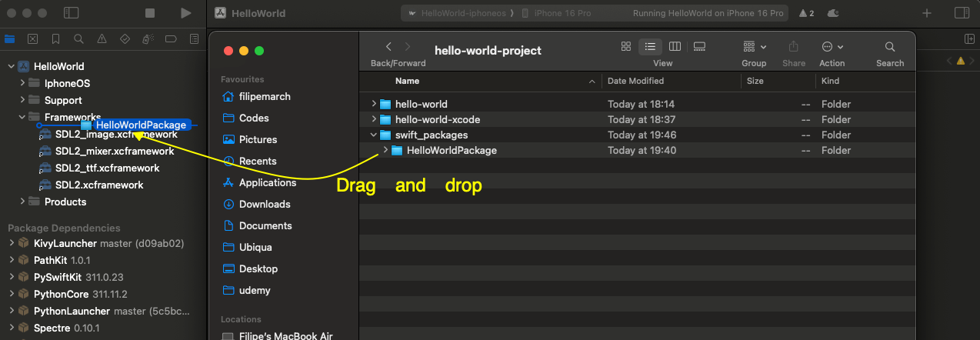Open the Xcode Cloud status icon
The image size is (980, 340).
[x=832, y=13]
